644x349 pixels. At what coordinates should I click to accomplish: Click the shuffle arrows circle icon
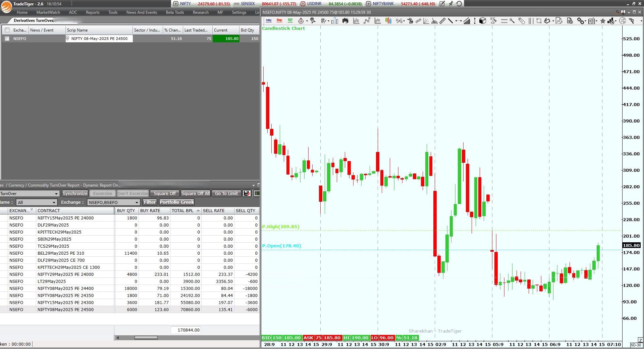coord(623,21)
